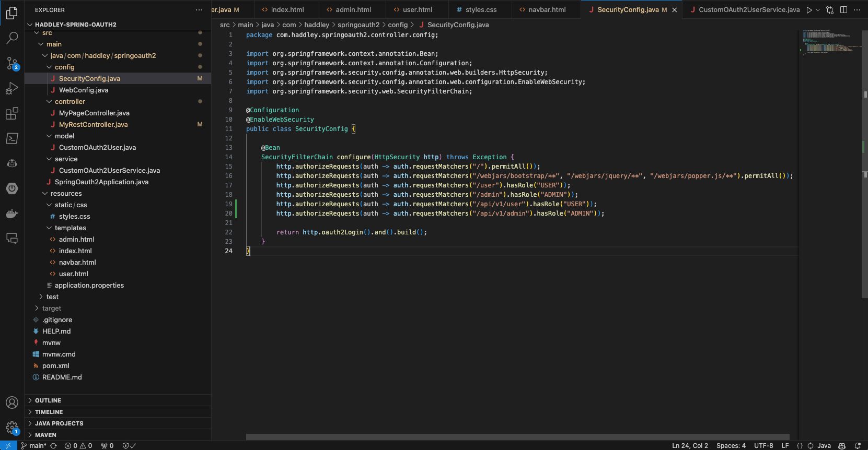Open the Extensions view
The height and width of the screenshot is (450, 868).
12,113
